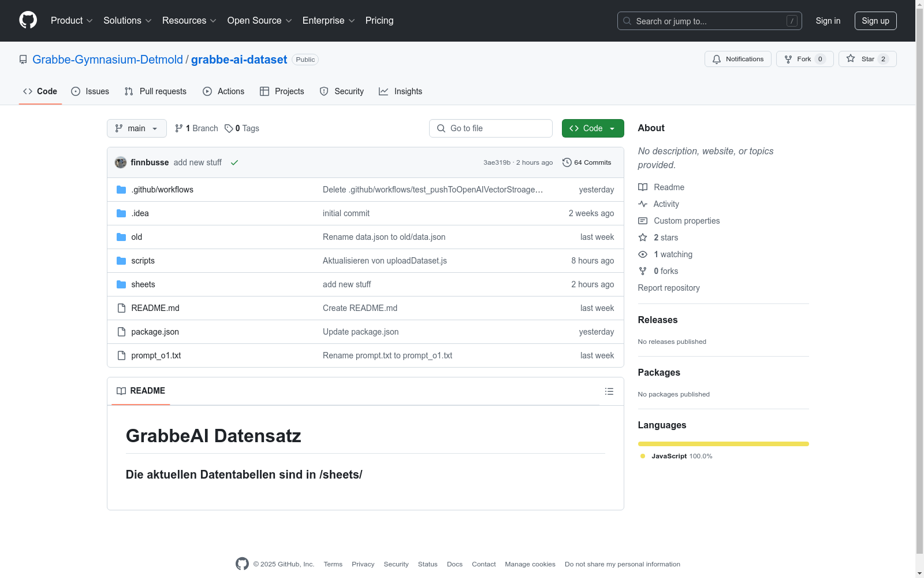The height and width of the screenshot is (578, 924).
Task: Open the Packages heading link
Action: (x=659, y=372)
